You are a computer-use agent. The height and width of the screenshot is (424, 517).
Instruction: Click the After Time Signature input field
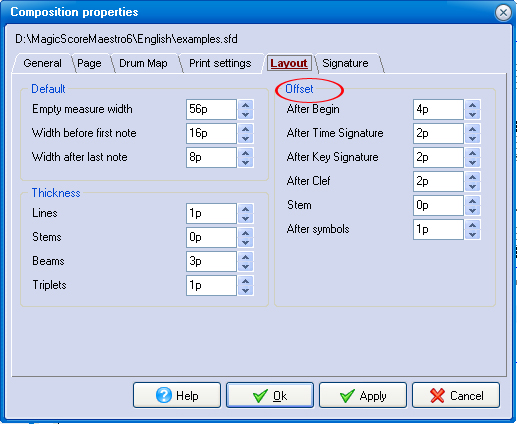tap(438, 133)
